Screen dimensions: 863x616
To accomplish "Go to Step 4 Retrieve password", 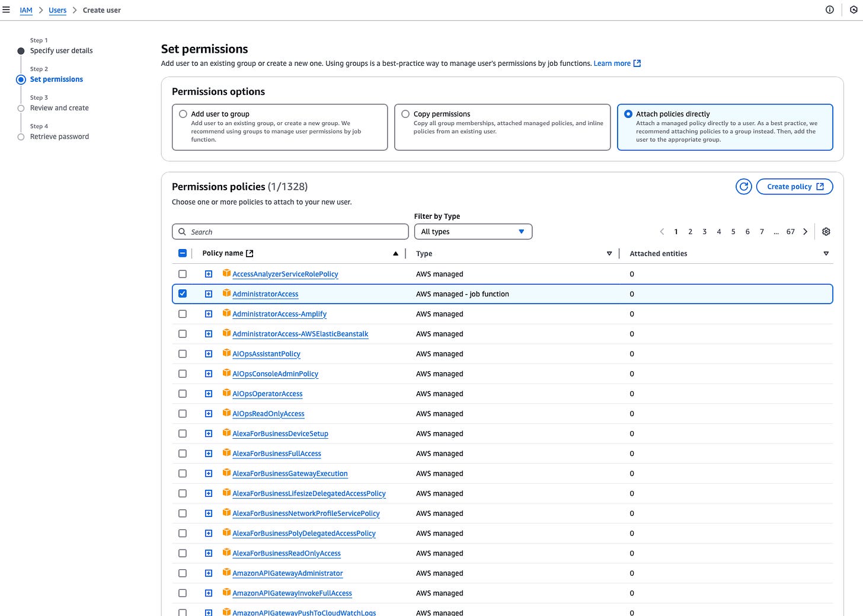I will point(59,136).
